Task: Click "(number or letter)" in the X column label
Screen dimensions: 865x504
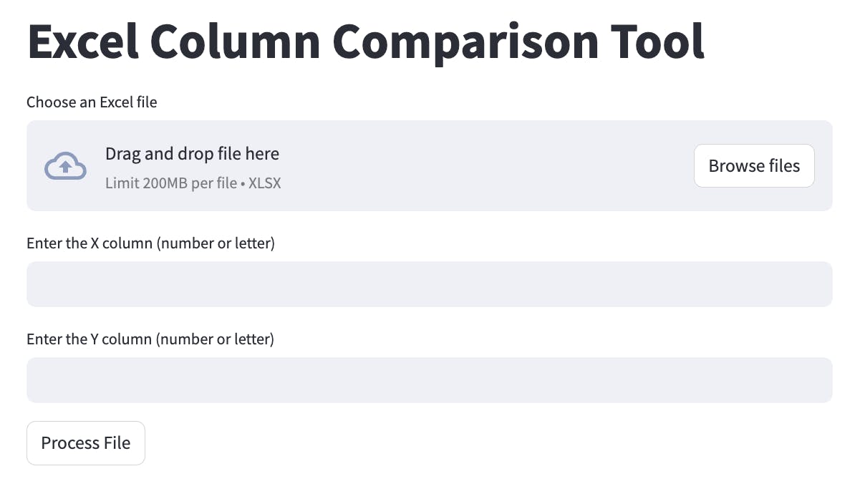Action: 216,243
